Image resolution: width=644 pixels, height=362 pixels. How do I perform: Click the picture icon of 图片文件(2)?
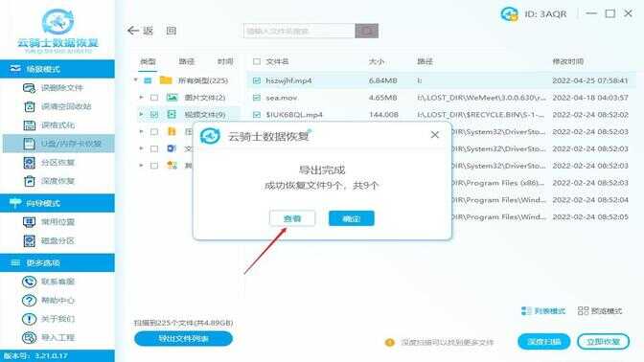click(x=172, y=98)
